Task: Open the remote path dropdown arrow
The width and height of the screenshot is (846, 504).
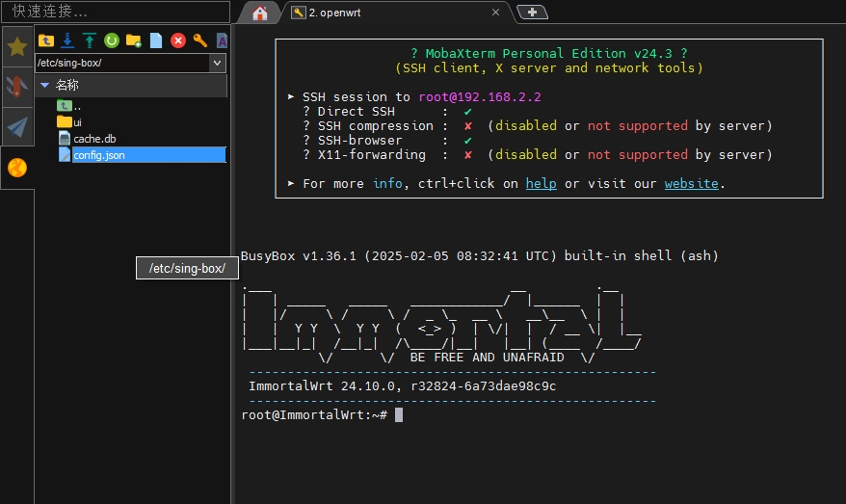Action: point(217,64)
